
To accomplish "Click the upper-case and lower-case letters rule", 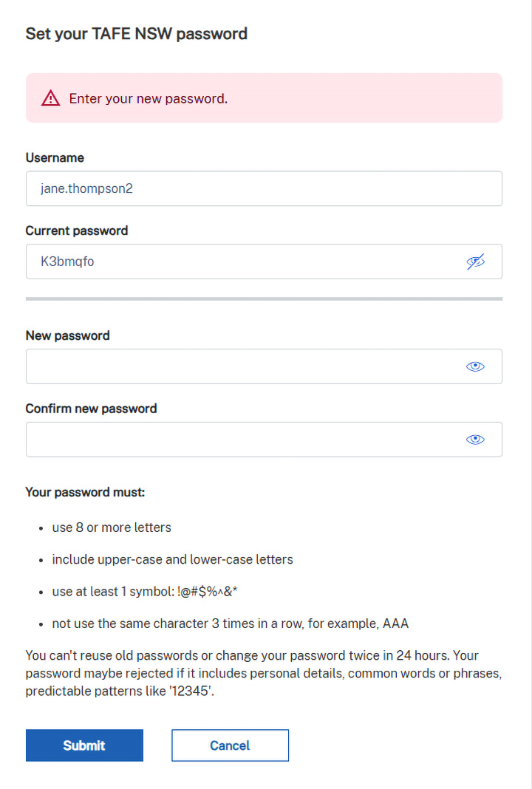I will point(172,559).
